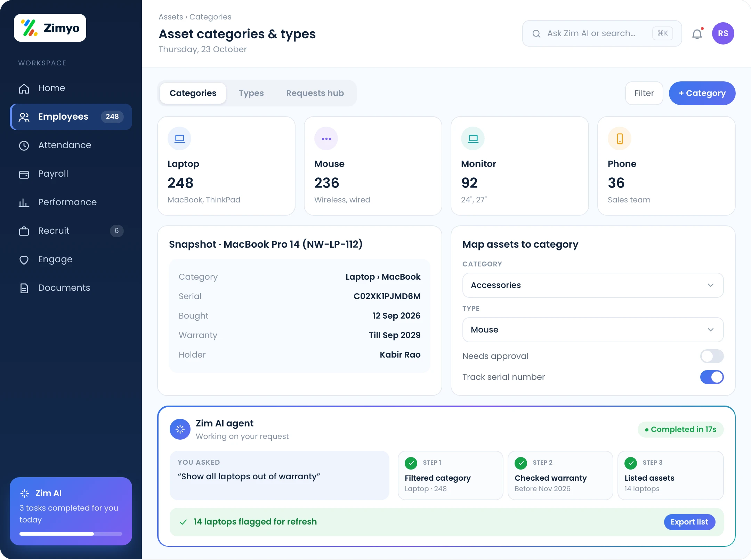Click the Payroll card icon
This screenshot has height=560, width=751.
[24, 174]
